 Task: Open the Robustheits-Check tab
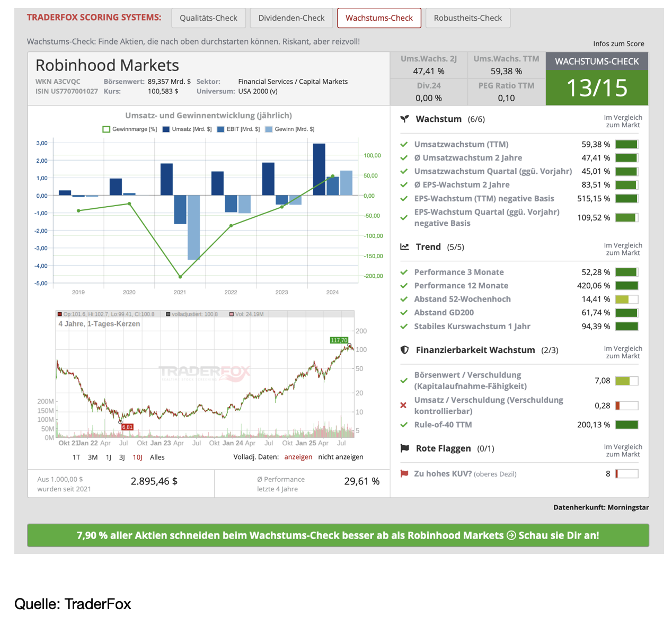click(468, 18)
